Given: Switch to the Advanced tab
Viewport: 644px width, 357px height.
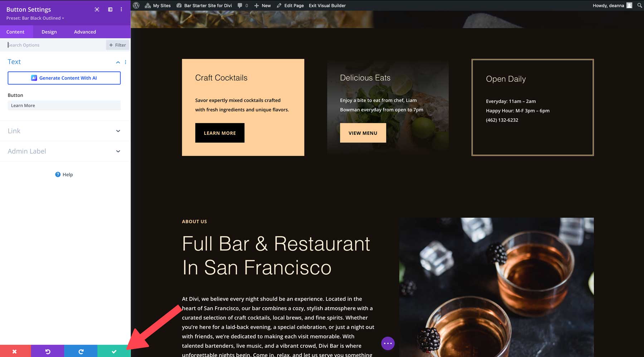Looking at the screenshot, I should click(84, 31).
